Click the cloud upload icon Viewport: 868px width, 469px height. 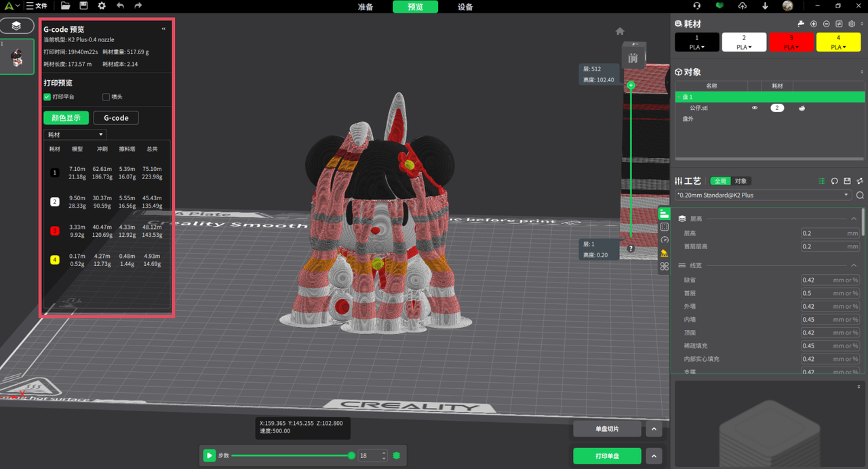(743, 6)
